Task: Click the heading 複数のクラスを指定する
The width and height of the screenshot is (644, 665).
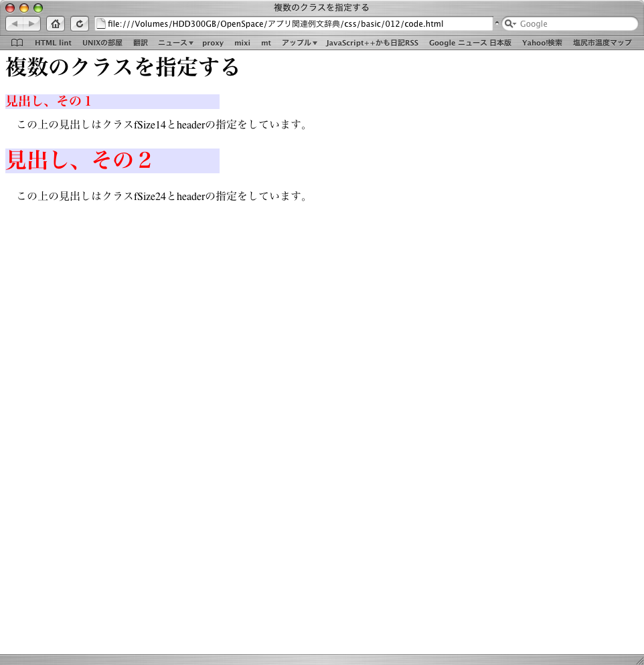Action: tap(123, 67)
